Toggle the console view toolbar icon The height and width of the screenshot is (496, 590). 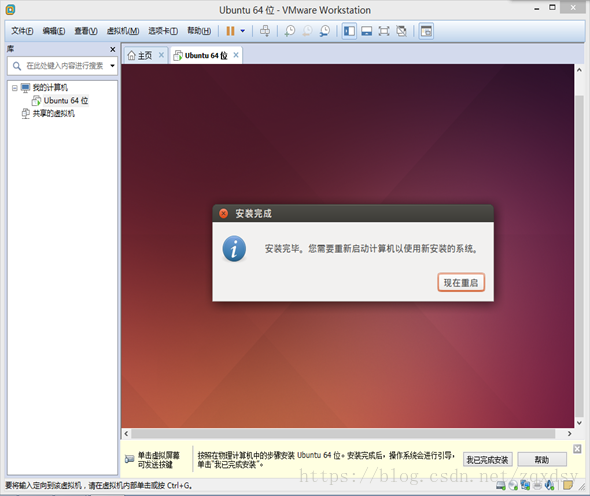pos(426,31)
